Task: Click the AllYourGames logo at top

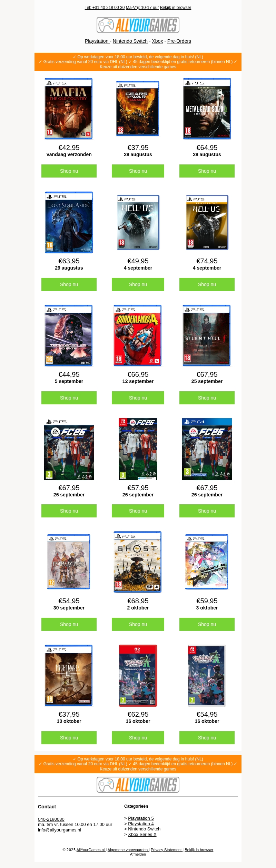Action: click(138, 25)
